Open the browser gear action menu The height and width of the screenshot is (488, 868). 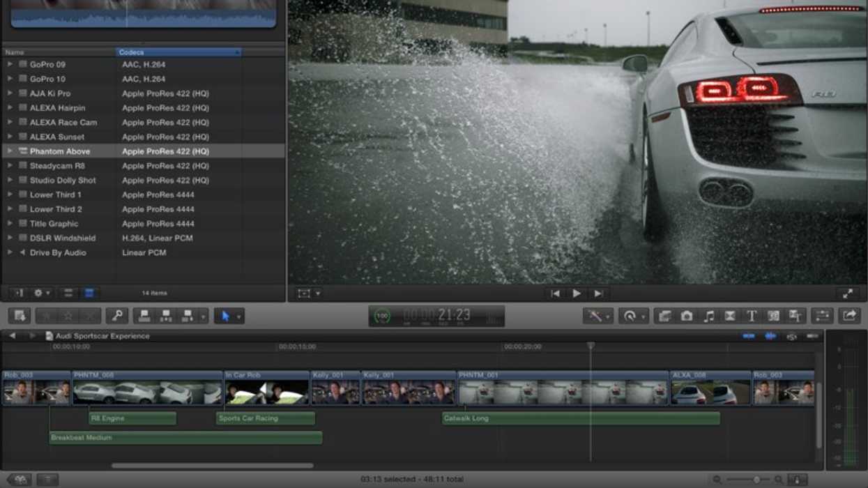(x=42, y=293)
